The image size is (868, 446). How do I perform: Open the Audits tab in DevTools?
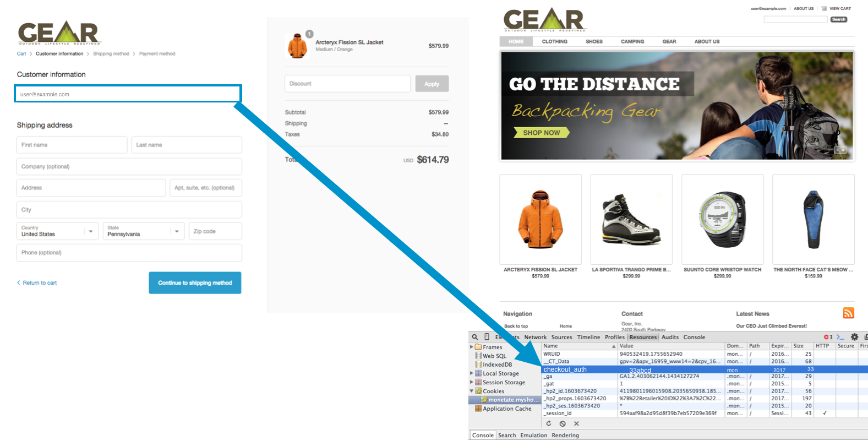pyautogui.click(x=670, y=337)
